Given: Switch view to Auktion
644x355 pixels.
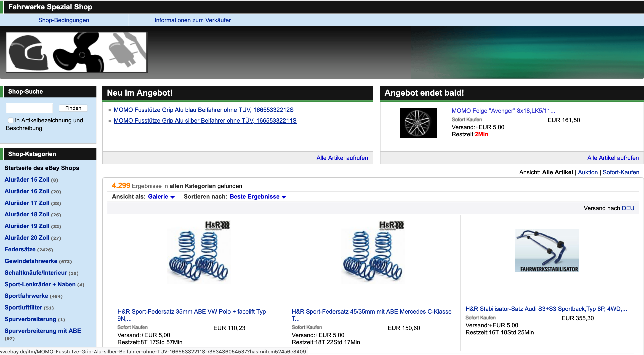Looking at the screenshot, I should (x=588, y=172).
